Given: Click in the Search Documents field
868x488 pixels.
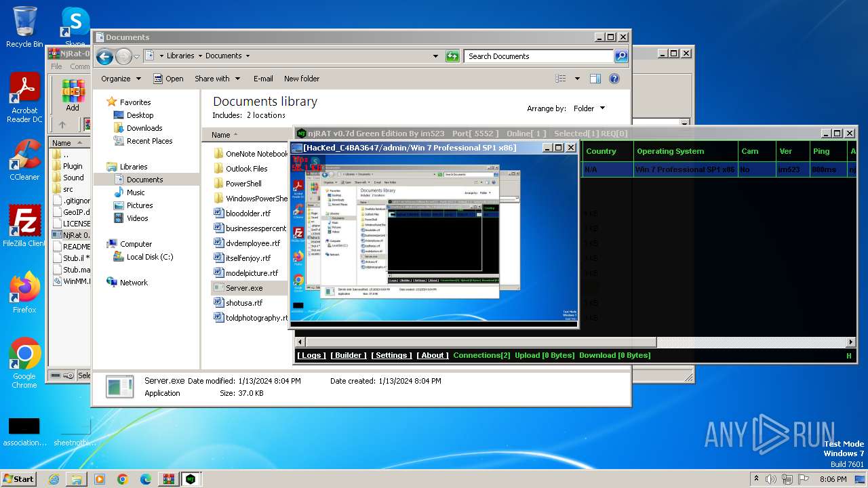Looking at the screenshot, I should pos(539,56).
